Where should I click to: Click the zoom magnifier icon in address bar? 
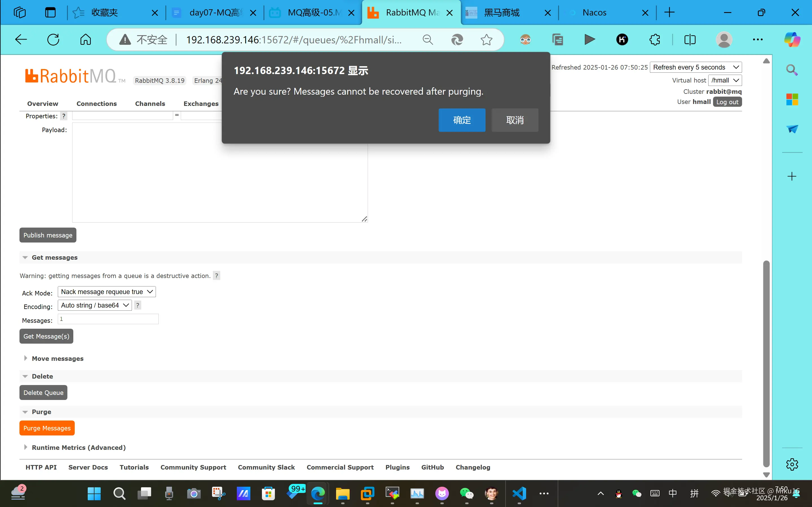pos(427,39)
